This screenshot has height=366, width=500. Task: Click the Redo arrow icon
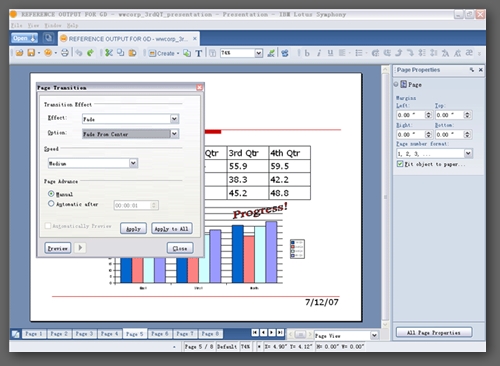[90, 53]
